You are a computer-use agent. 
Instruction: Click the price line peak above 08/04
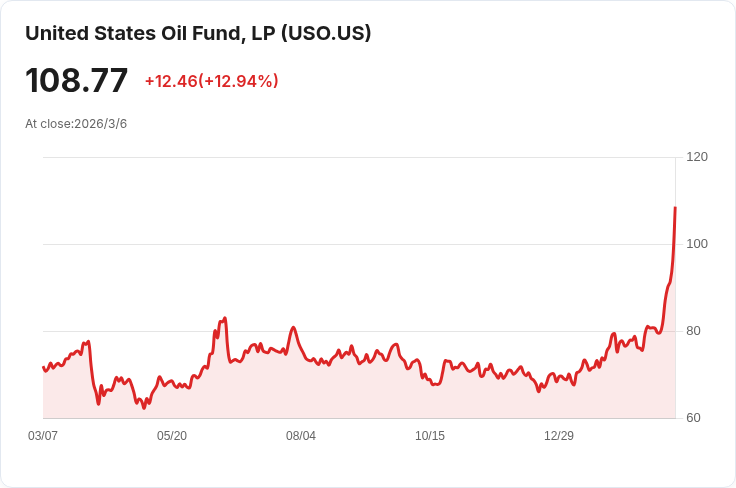(x=293, y=327)
